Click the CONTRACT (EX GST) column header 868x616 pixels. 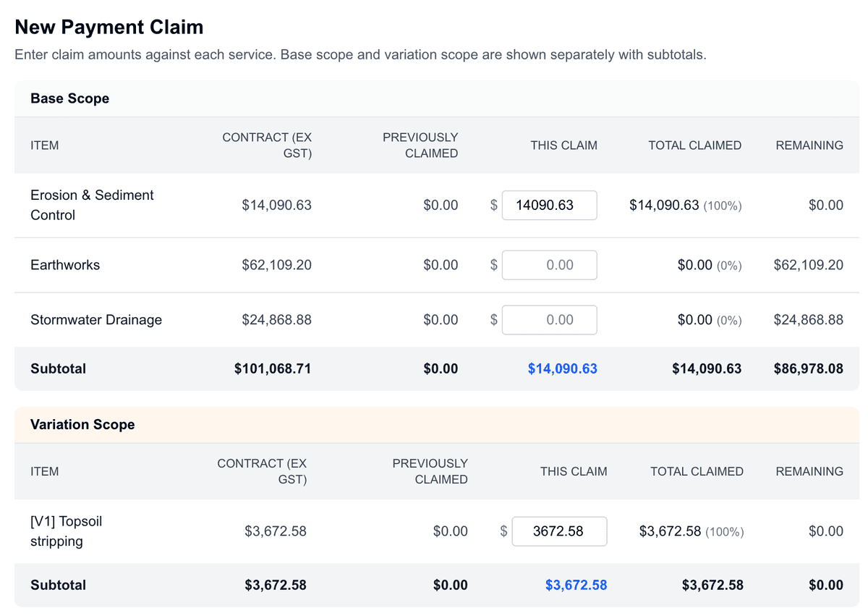268,145
